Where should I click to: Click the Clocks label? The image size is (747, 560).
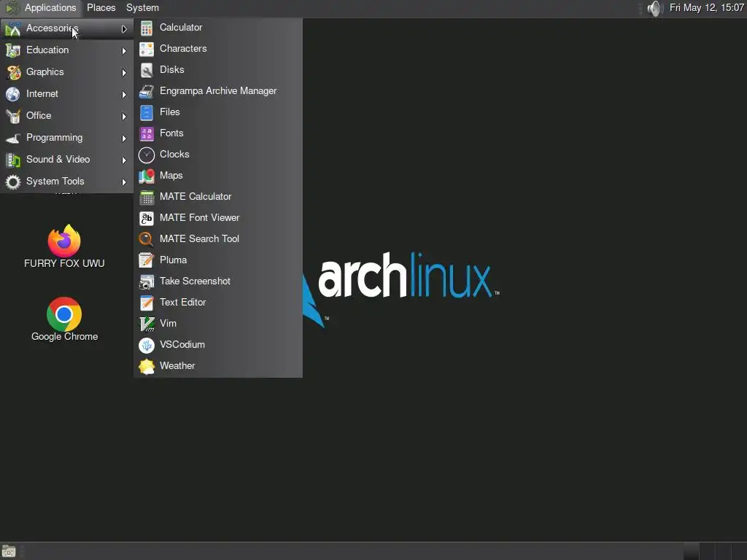point(174,154)
